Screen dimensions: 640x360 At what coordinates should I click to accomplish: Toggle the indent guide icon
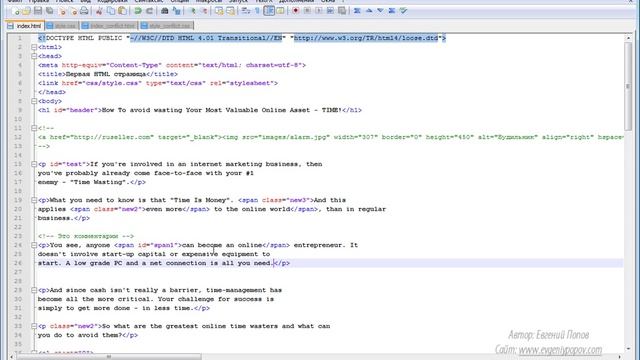(269, 11)
